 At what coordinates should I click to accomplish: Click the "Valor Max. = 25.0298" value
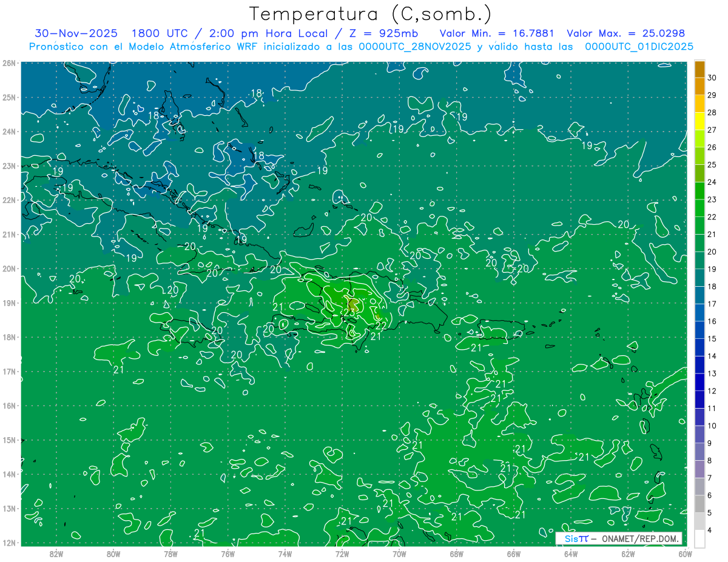[626, 33]
